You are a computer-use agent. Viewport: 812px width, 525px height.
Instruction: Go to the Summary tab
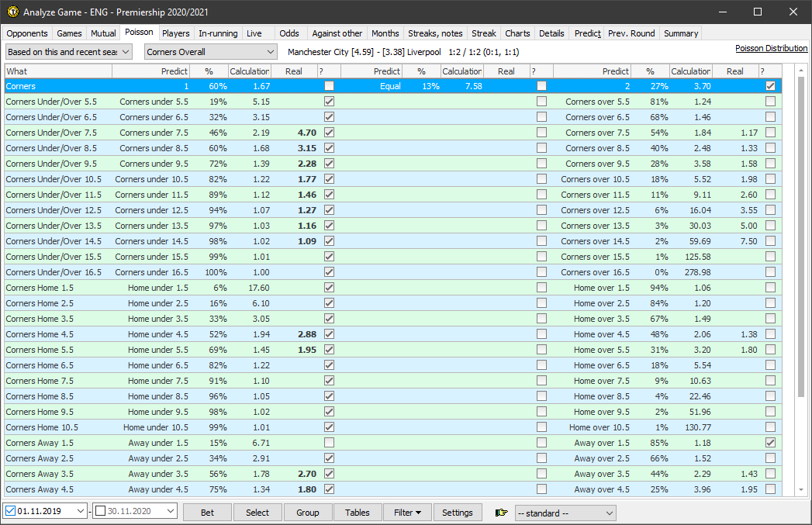coord(681,33)
